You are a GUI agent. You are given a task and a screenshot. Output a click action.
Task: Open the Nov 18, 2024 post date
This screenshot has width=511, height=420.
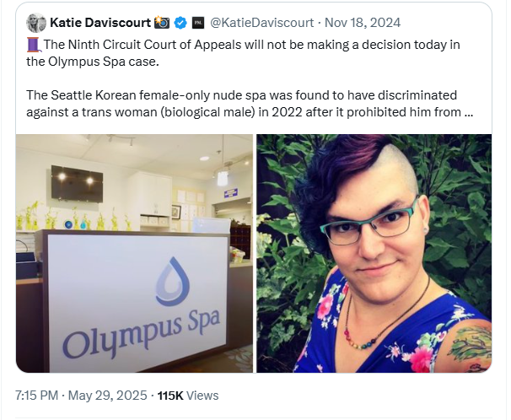[x=363, y=23]
